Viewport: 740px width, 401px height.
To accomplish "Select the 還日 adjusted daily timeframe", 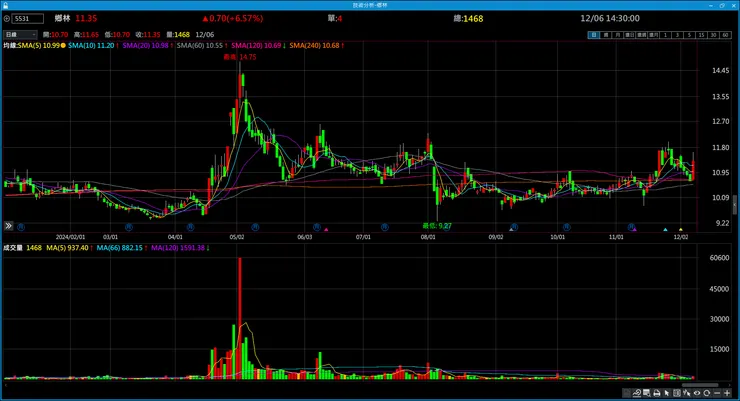I will 630,35.
